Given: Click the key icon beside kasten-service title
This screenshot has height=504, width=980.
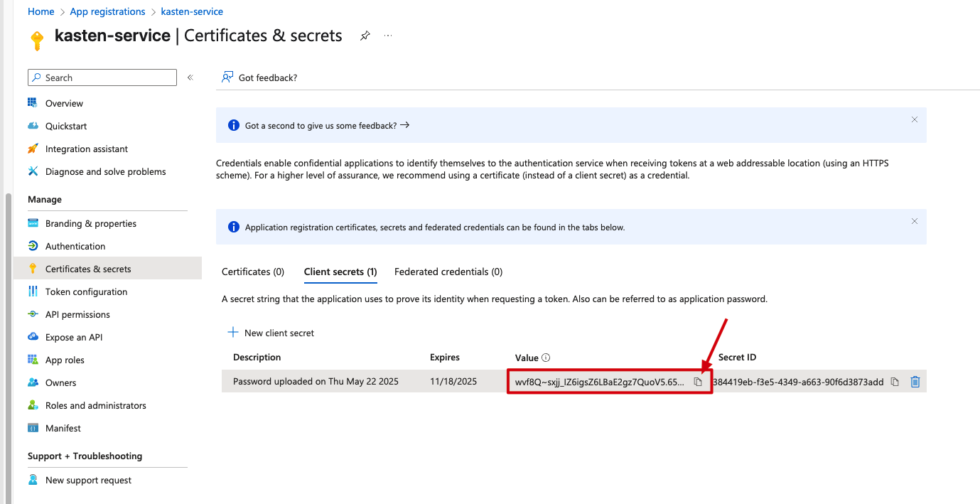Looking at the screenshot, I should point(37,40).
